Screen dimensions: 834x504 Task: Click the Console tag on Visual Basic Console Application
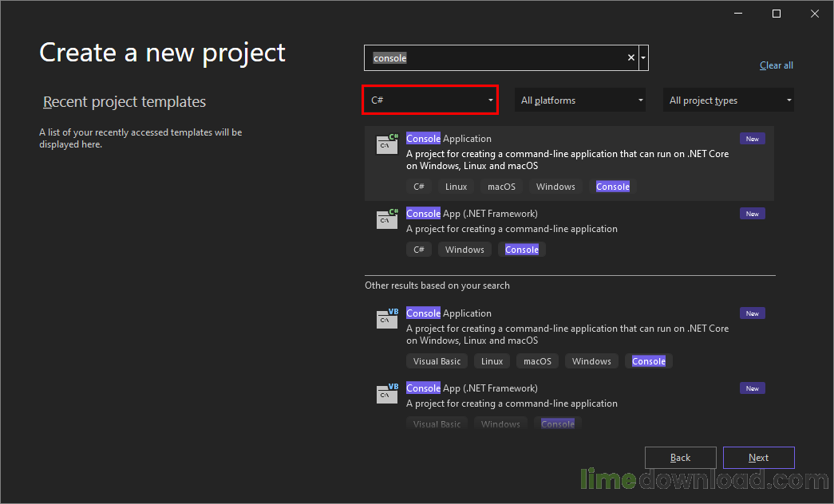648,360
